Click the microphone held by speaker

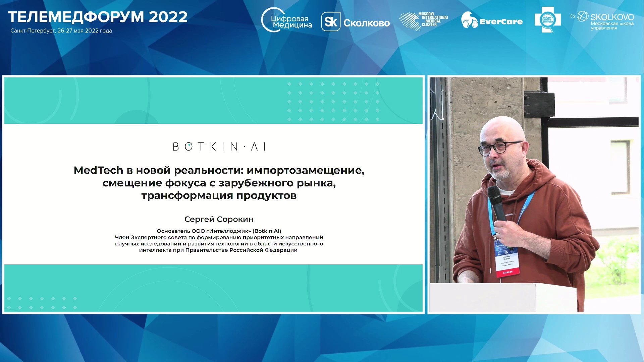(x=496, y=201)
